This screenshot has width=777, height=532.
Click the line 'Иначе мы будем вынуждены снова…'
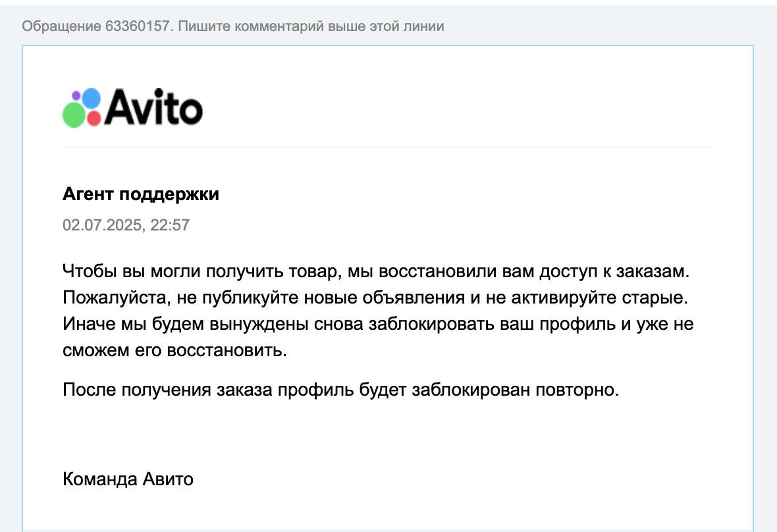point(378,324)
